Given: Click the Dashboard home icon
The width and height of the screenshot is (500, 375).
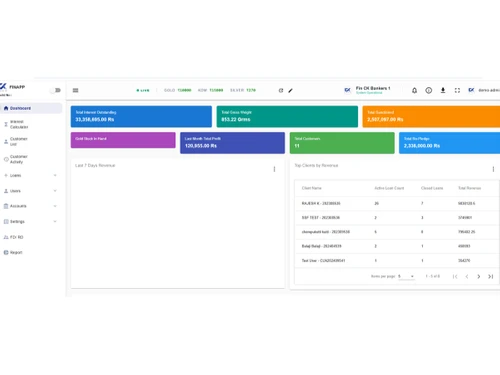Looking at the screenshot, I should click(x=6, y=108).
